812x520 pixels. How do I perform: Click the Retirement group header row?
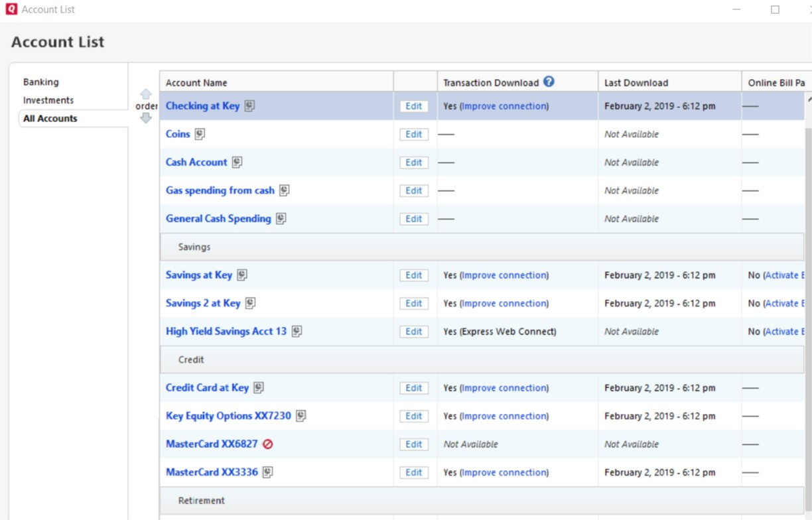coord(482,501)
